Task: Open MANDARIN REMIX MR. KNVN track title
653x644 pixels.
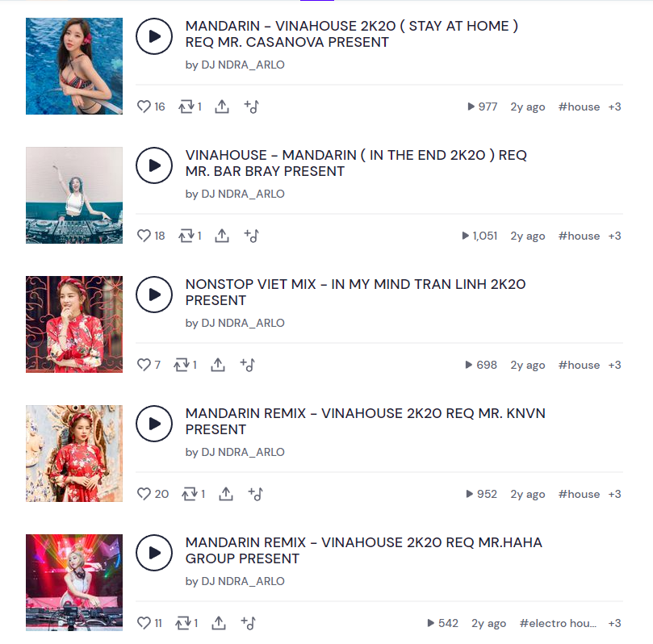Action: pyautogui.click(x=365, y=421)
